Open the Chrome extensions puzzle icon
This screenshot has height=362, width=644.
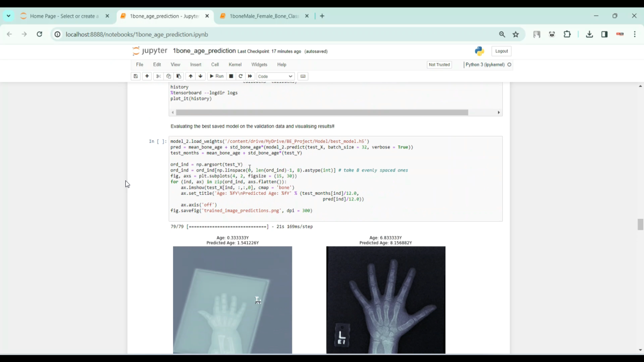pos(567,34)
